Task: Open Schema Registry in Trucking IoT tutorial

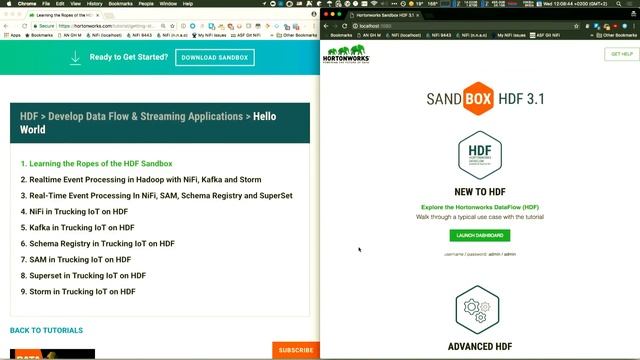Action: click(102, 244)
